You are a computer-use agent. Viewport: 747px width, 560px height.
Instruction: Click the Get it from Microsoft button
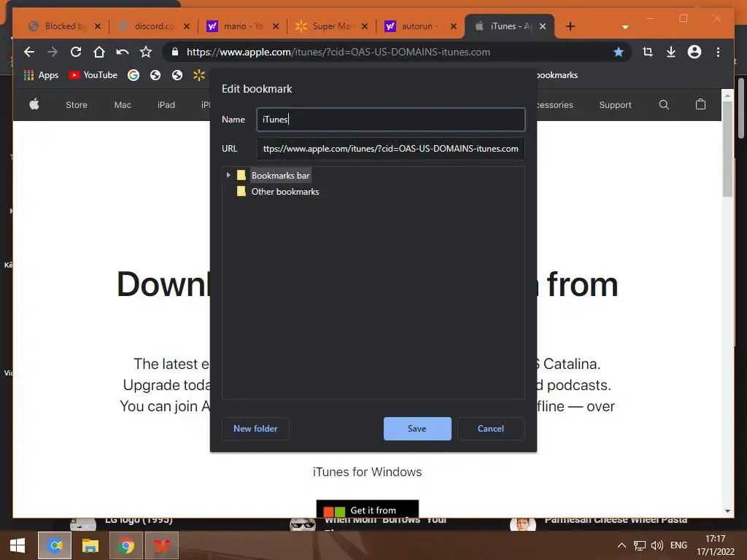tap(368, 508)
